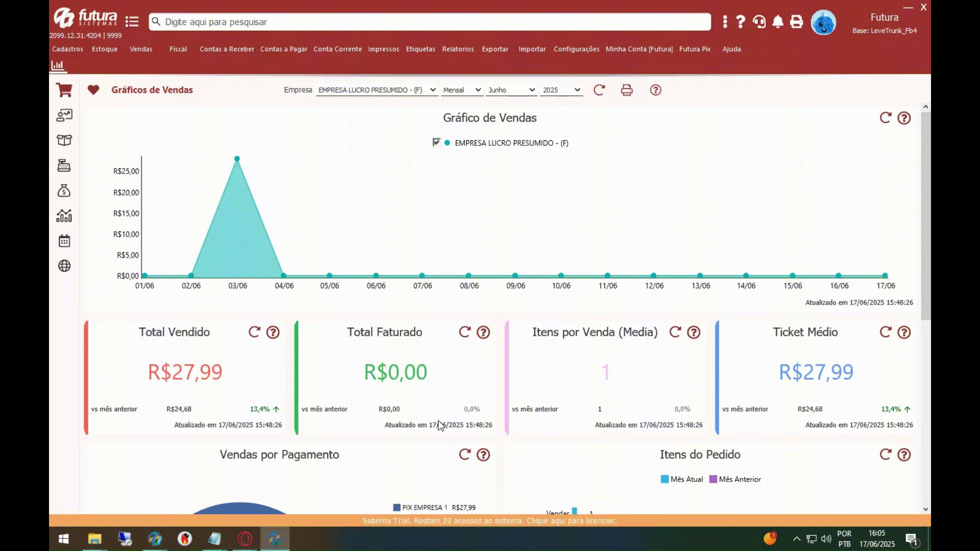Viewport: 980px width, 551px height.
Task: Click the search field Digite aqui para pesquisar
Action: (x=430, y=22)
